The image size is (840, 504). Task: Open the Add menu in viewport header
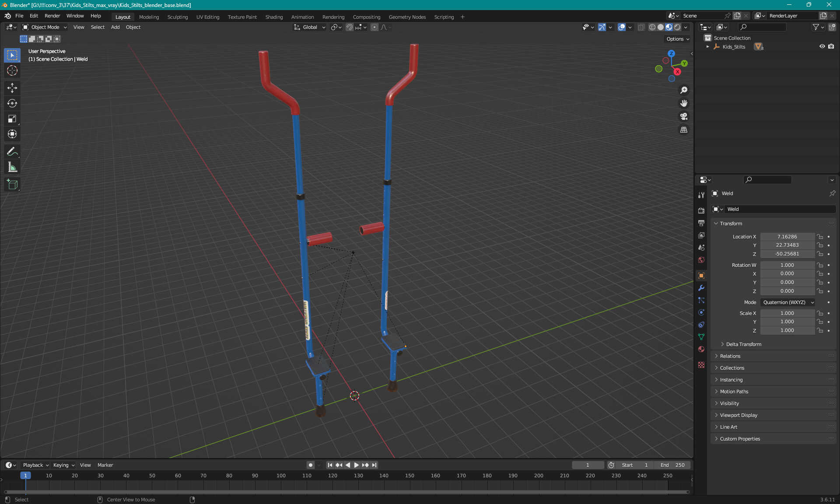pyautogui.click(x=115, y=27)
